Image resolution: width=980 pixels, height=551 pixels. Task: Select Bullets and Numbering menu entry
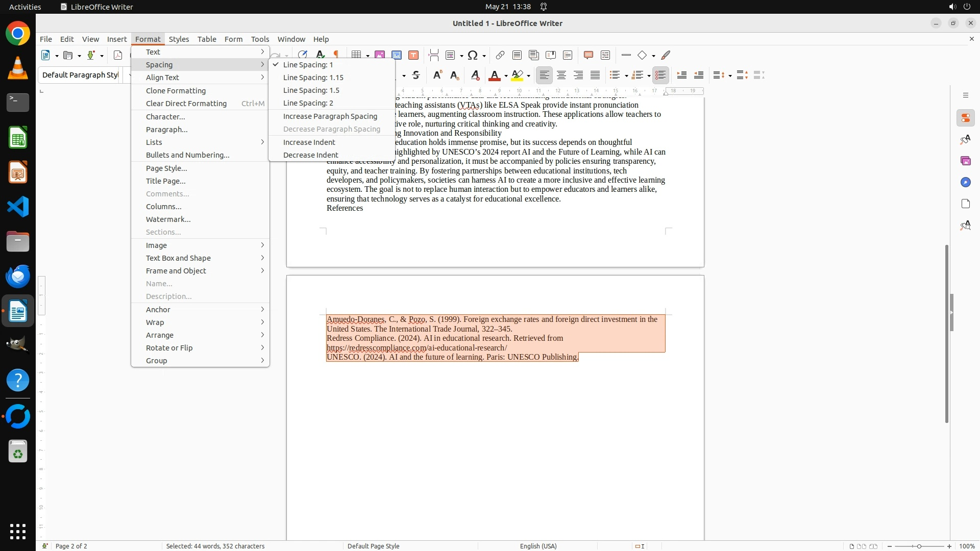[x=187, y=155]
